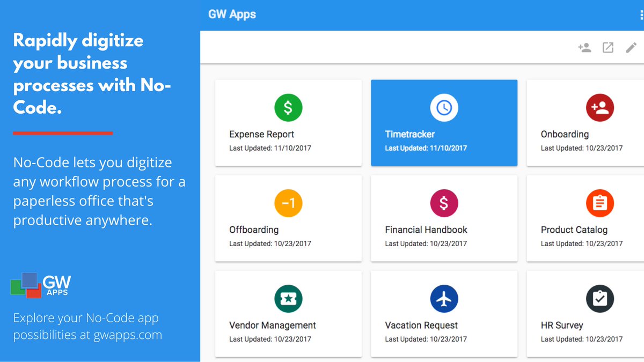Click the red Onboarding add-person icon

click(599, 108)
